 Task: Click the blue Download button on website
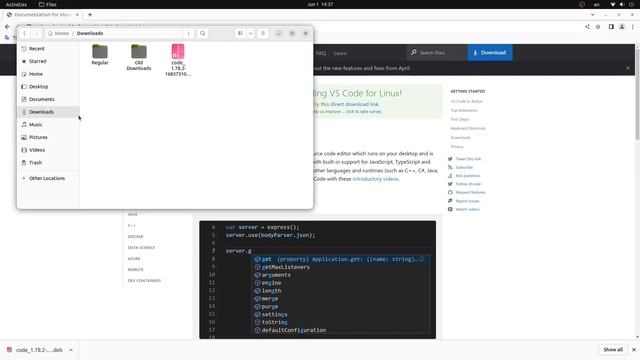pos(490,53)
